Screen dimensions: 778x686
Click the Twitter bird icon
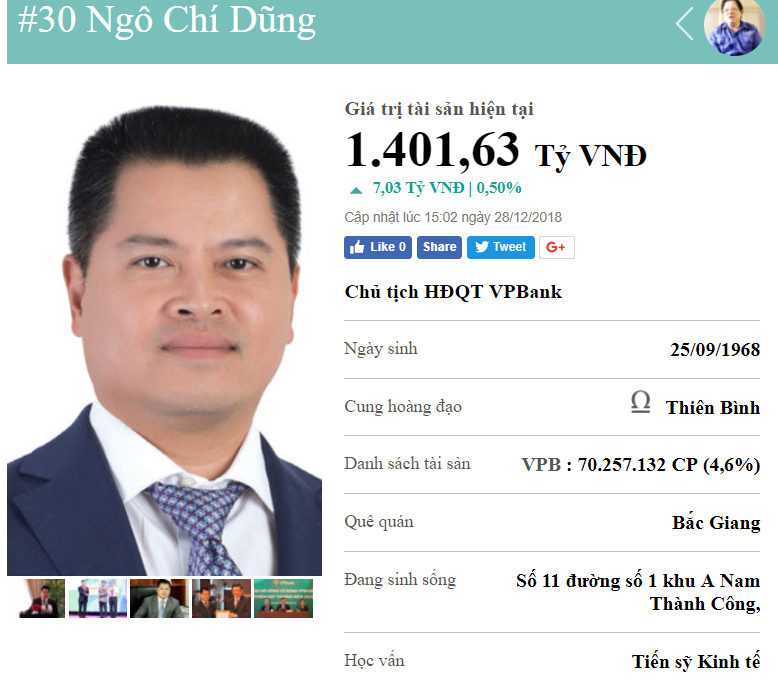481,247
